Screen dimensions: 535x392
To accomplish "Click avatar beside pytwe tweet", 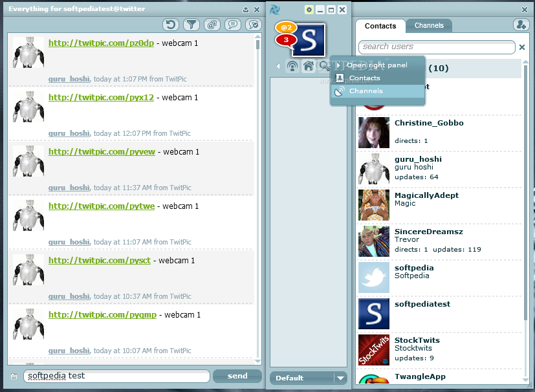I will click(28, 215).
